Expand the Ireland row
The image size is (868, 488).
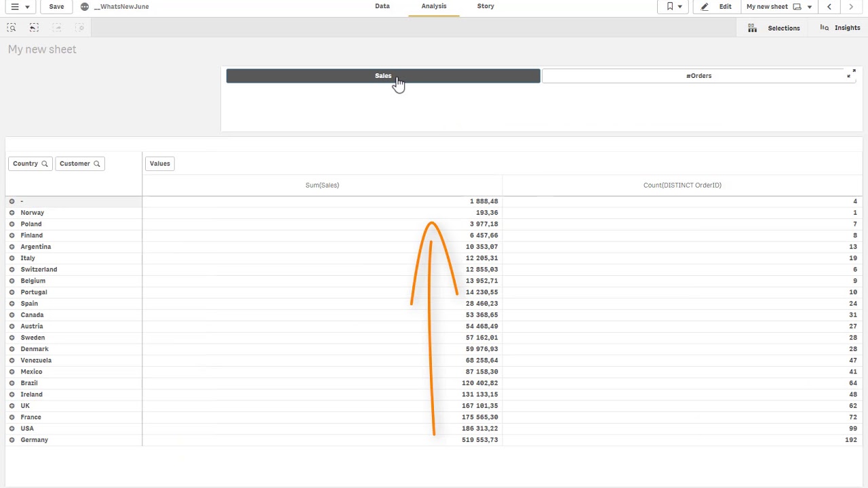(12, 394)
